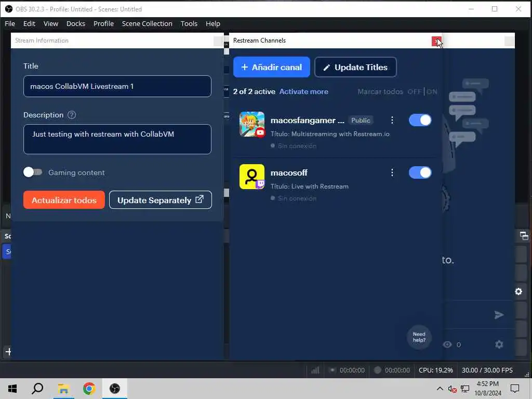Toggle the macosfangamer channel switch

point(420,120)
